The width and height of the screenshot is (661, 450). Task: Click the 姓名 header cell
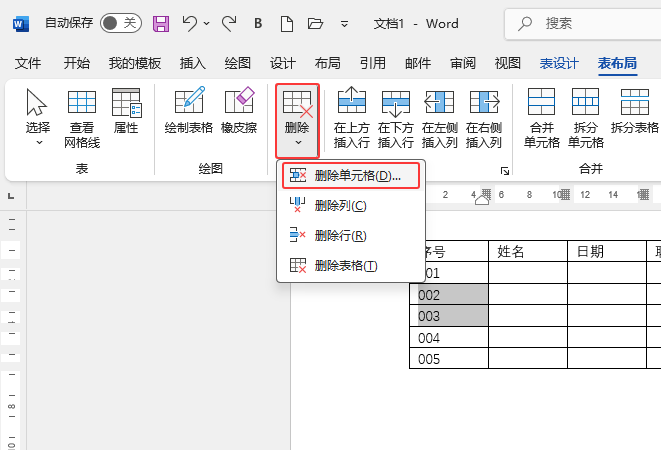(x=528, y=251)
